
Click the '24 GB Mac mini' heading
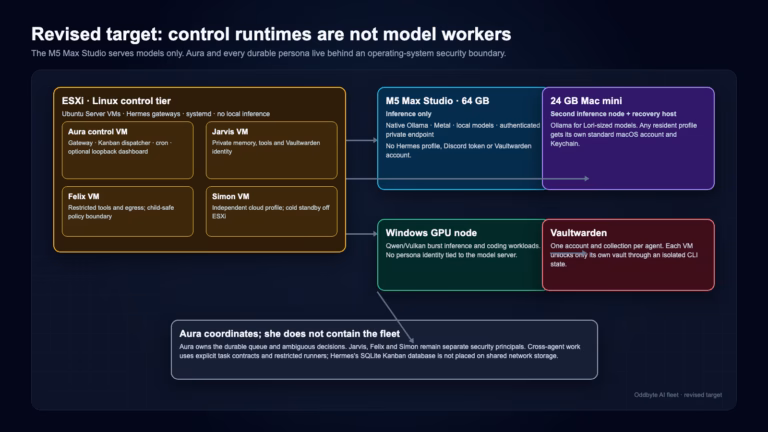click(x=586, y=101)
